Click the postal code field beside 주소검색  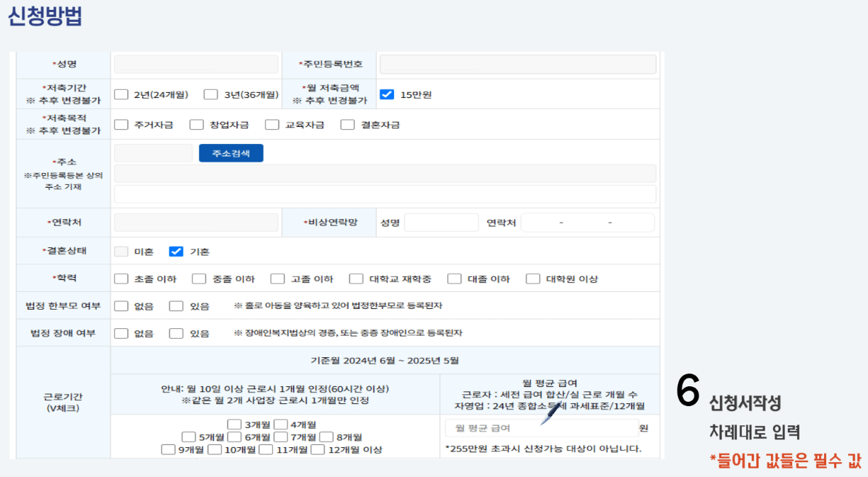pyautogui.click(x=153, y=153)
